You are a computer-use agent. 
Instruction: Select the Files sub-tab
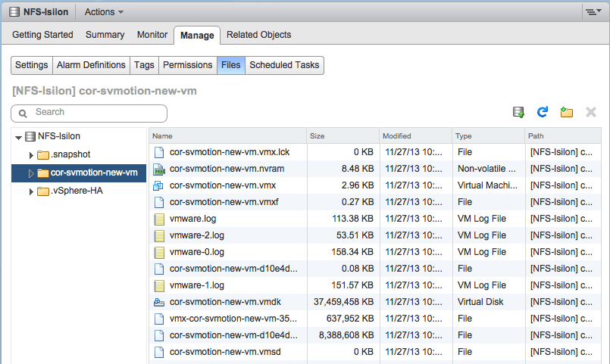[230, 65]
